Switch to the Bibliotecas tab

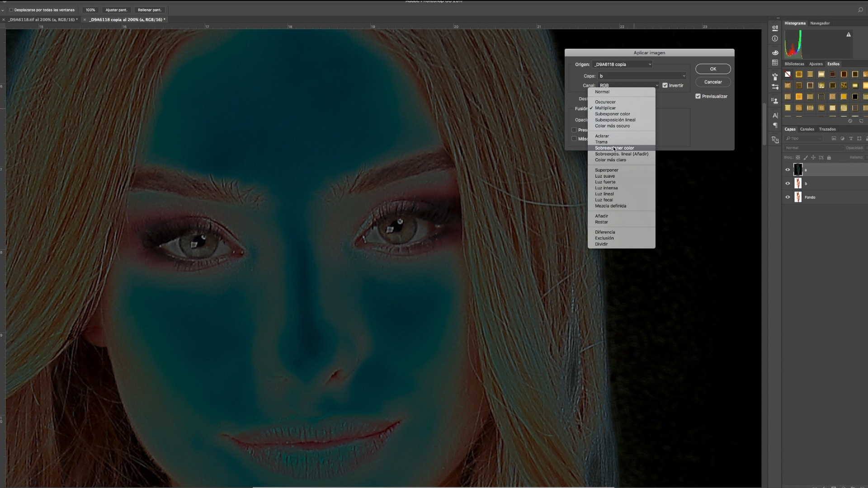794,64
